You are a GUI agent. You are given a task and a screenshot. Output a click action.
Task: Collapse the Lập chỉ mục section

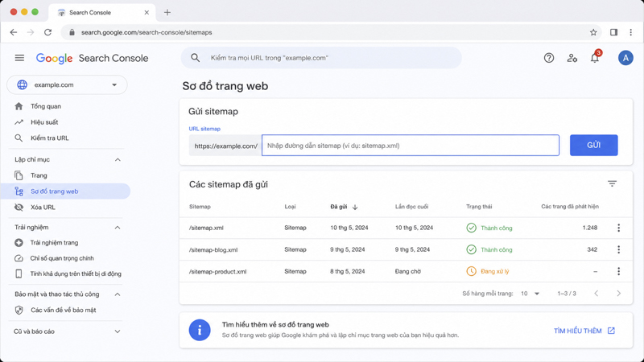118,159
